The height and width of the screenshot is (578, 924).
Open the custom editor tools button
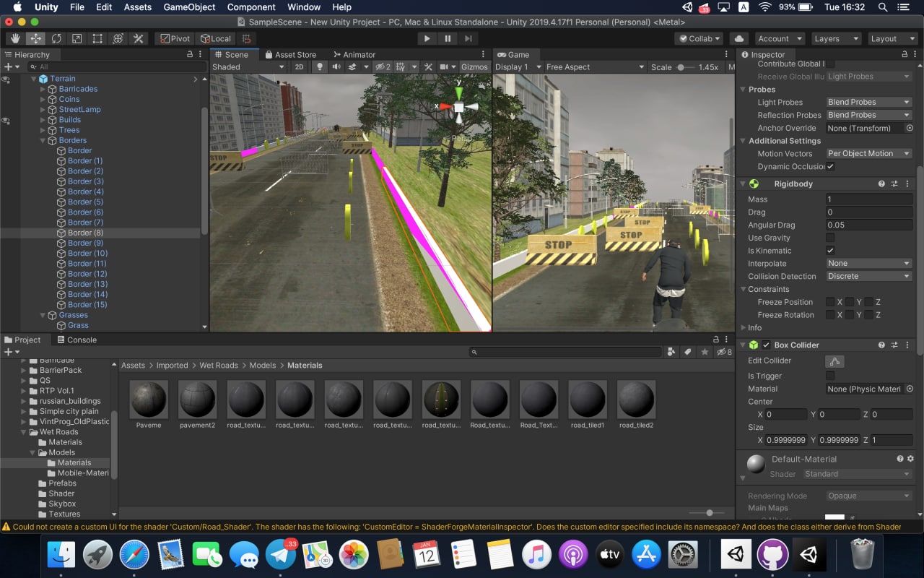(138, 38)
